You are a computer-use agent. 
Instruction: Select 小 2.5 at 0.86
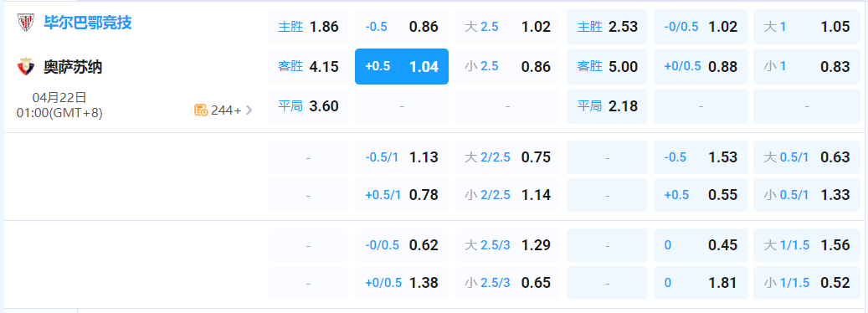507,66
